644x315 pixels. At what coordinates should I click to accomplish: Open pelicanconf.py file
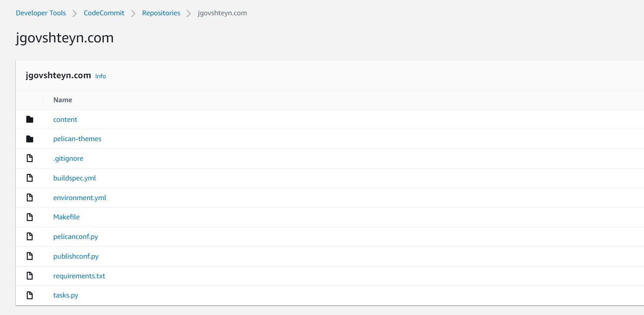(x=76, y=236)
